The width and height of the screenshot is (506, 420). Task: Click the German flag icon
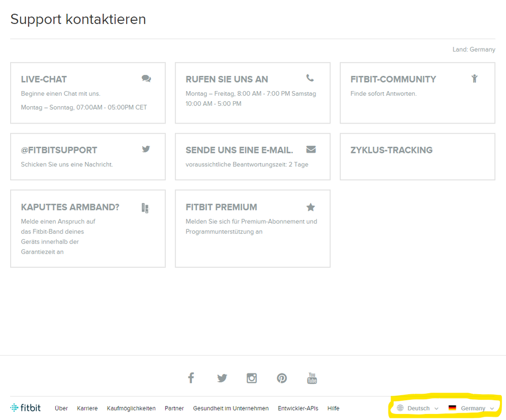[452, 408]
